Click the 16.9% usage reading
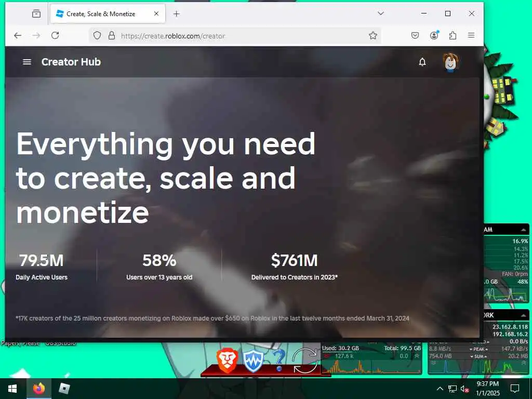532x399 pixels. click(520, 241)
